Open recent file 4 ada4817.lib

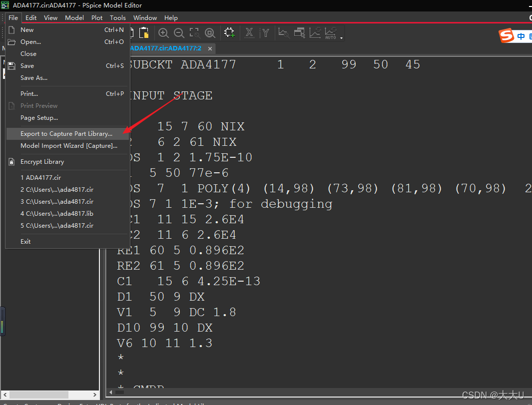click(67, 213)
